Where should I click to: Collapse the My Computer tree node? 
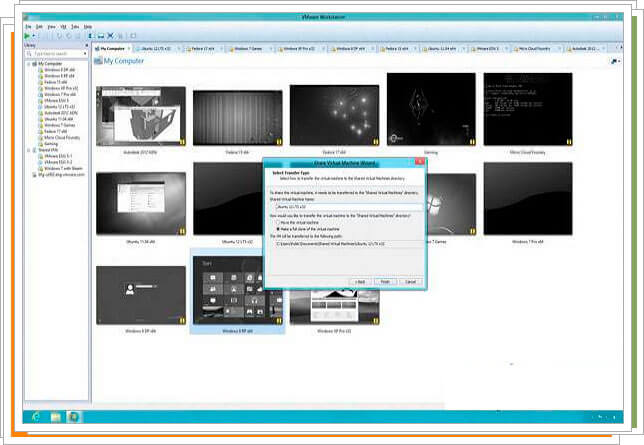pos(30,64)
